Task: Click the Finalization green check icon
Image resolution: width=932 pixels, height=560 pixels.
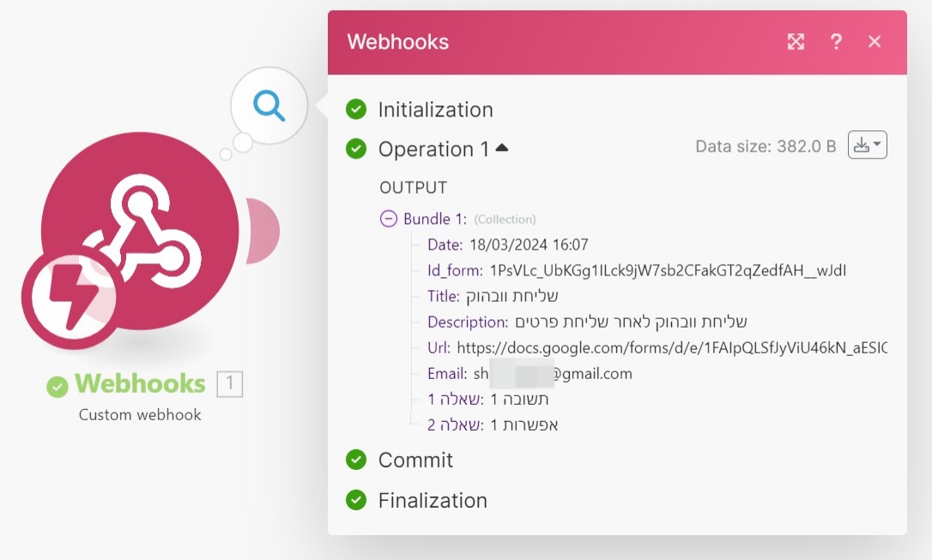Action: click(356, 500)
